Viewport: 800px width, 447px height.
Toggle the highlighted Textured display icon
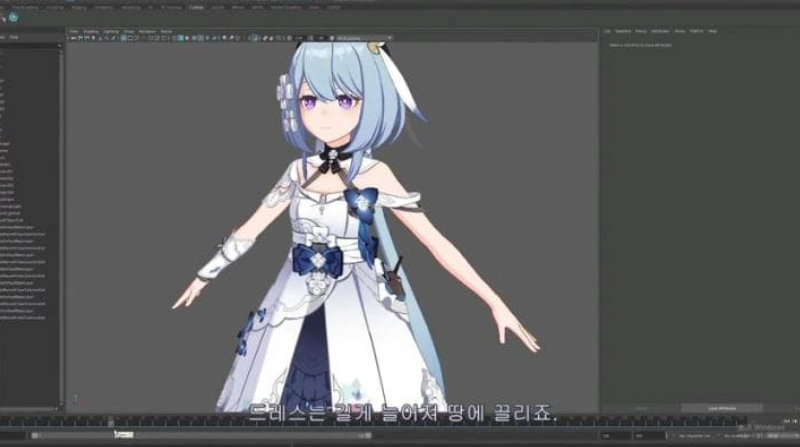[x=200, y=38]
